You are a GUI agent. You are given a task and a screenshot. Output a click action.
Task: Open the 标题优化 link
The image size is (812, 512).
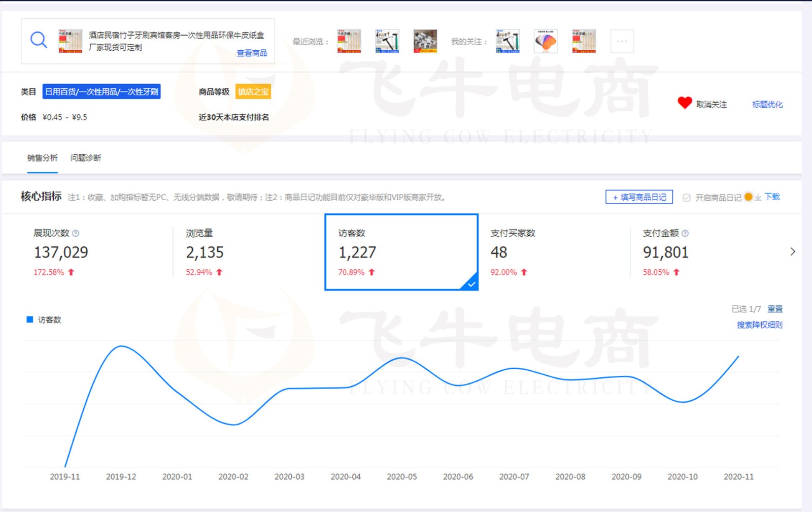pyautogui.click(x=767, y=105)
